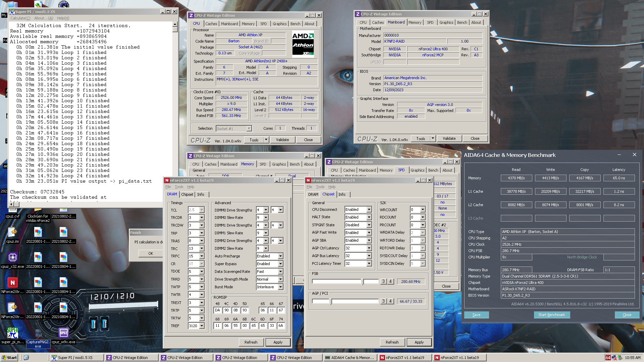Click the Z title icon of the CPU-Z window showing the SPD tab
644x362 pixels.
point(329,162)
